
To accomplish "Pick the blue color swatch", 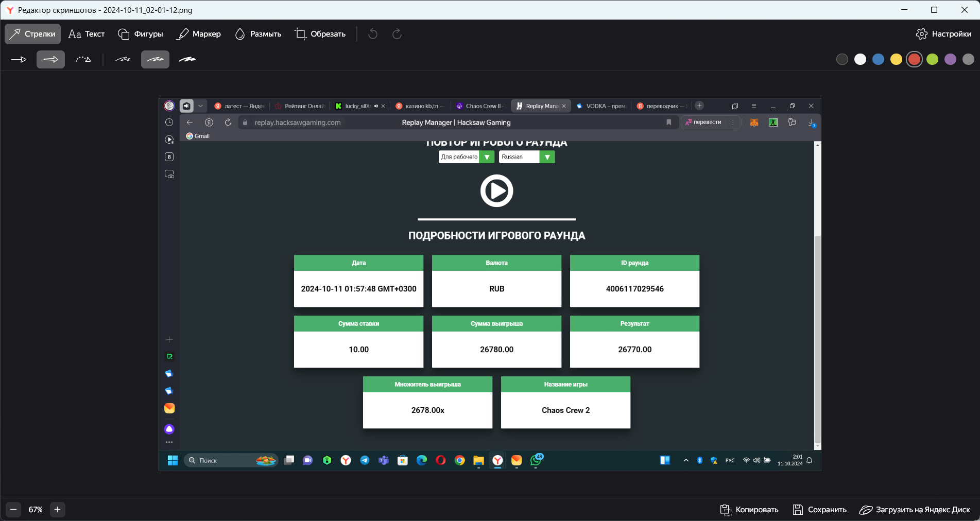I will pyautogui.click(x=878, y=60).
